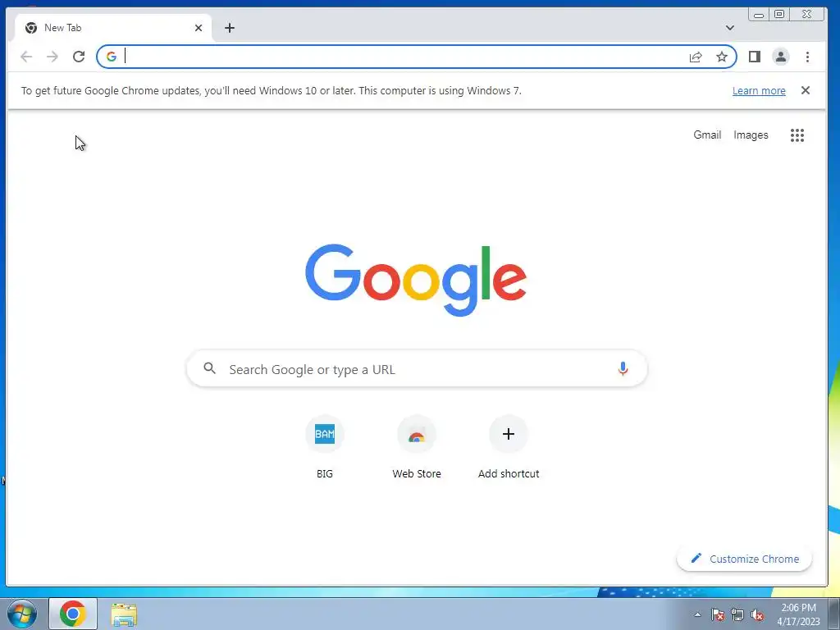840x630 pixels.
Task: Focus the Search Google or type a URL box
Action: [x=417, y=368]
